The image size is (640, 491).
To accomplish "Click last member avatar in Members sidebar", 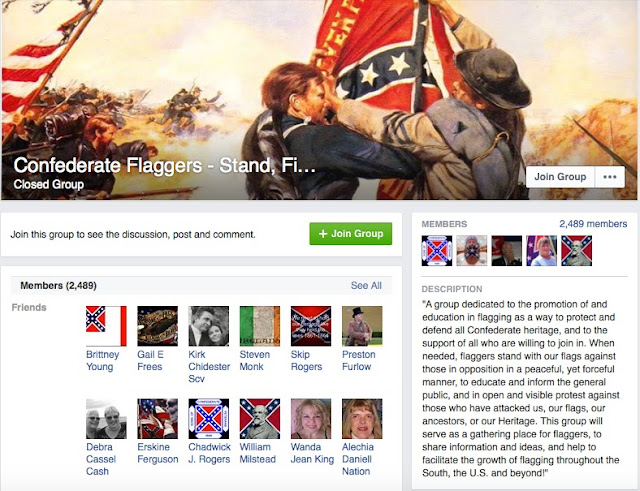I will click(x=576, y=251).
